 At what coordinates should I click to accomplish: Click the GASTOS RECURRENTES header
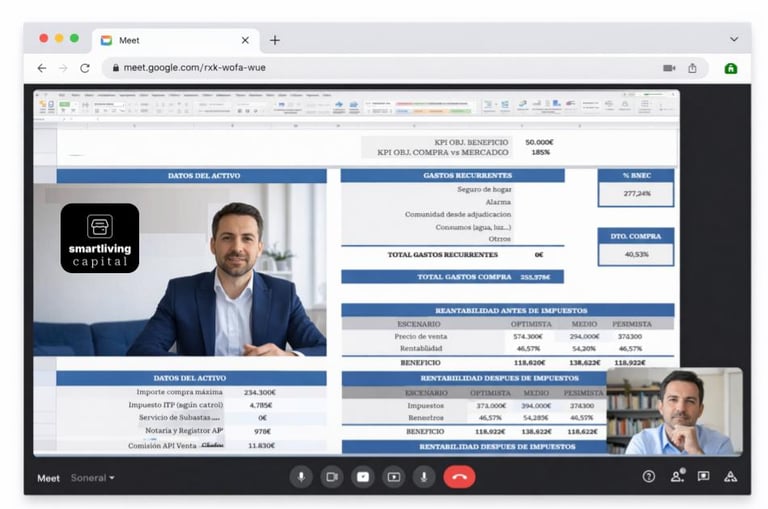[453, 175]
